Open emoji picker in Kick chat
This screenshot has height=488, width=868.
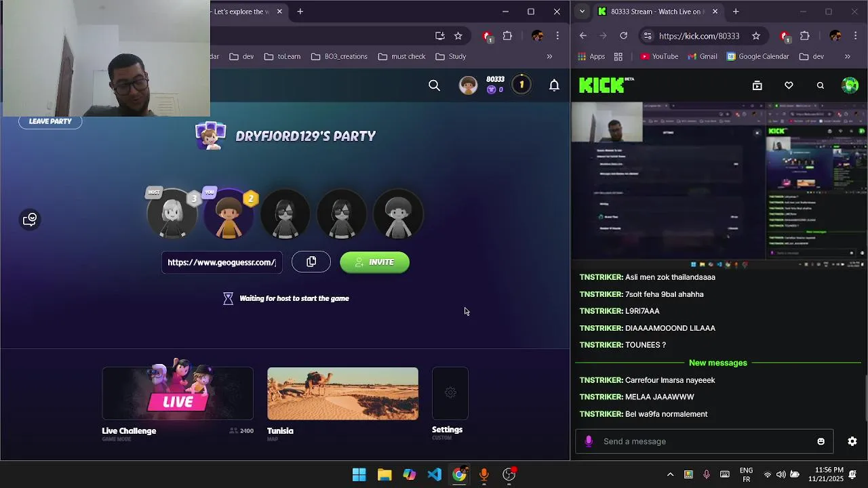point(821,441)
